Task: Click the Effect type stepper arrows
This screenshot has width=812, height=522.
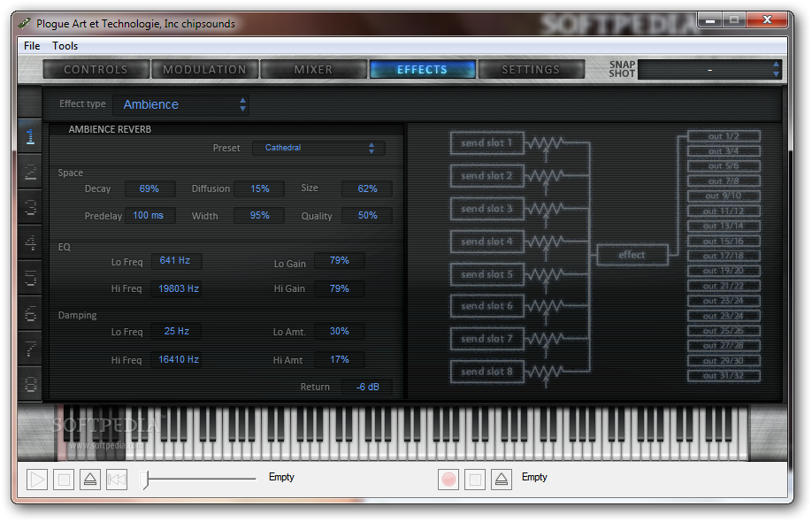Action: point(242,104)
